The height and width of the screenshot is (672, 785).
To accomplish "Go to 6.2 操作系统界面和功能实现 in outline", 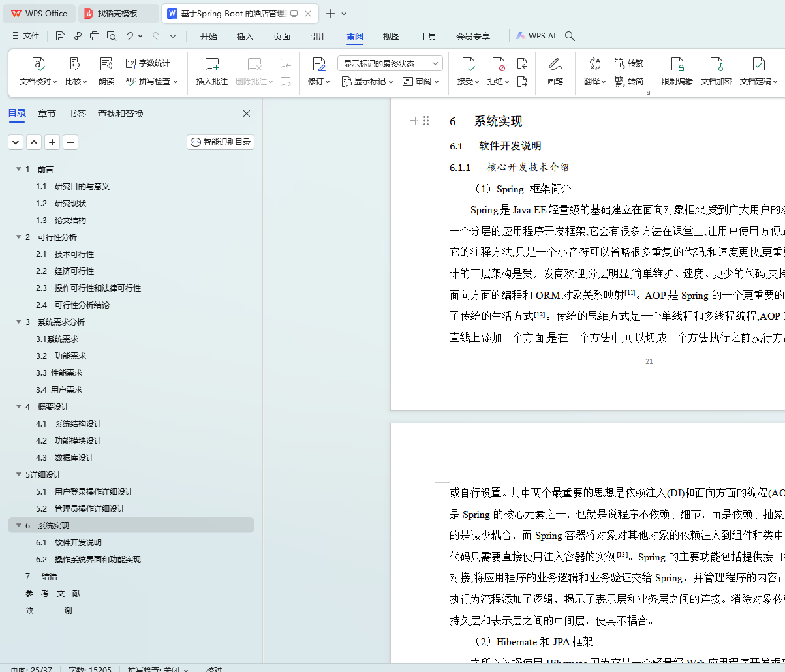I will coord(88,559).
